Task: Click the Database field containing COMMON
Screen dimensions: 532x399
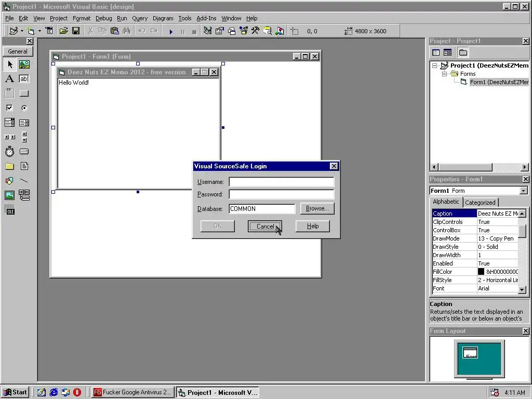Action: click(262, 209)
